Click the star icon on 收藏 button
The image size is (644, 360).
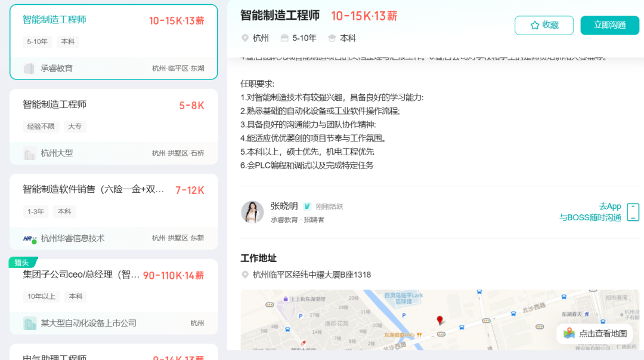click(x=534, y=25)
